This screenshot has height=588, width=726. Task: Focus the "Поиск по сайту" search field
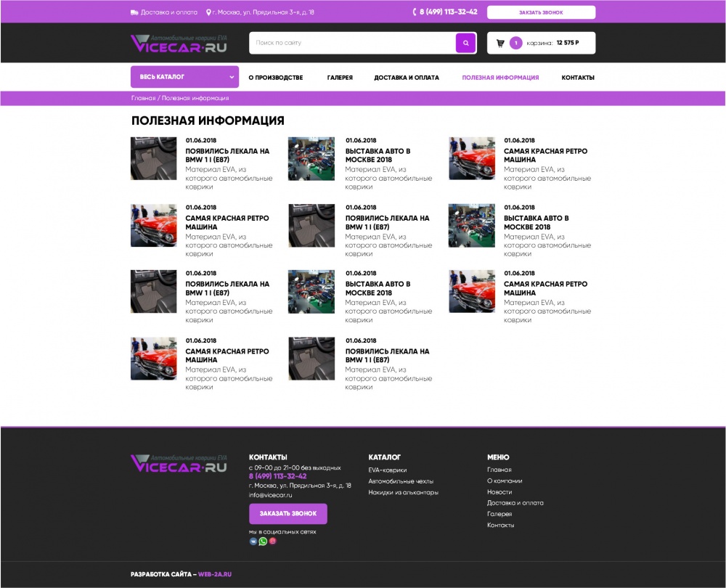tap(352, 43)
